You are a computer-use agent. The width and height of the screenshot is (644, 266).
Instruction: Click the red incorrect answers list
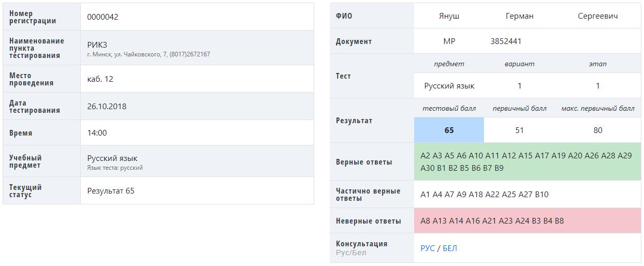(527, 220)
